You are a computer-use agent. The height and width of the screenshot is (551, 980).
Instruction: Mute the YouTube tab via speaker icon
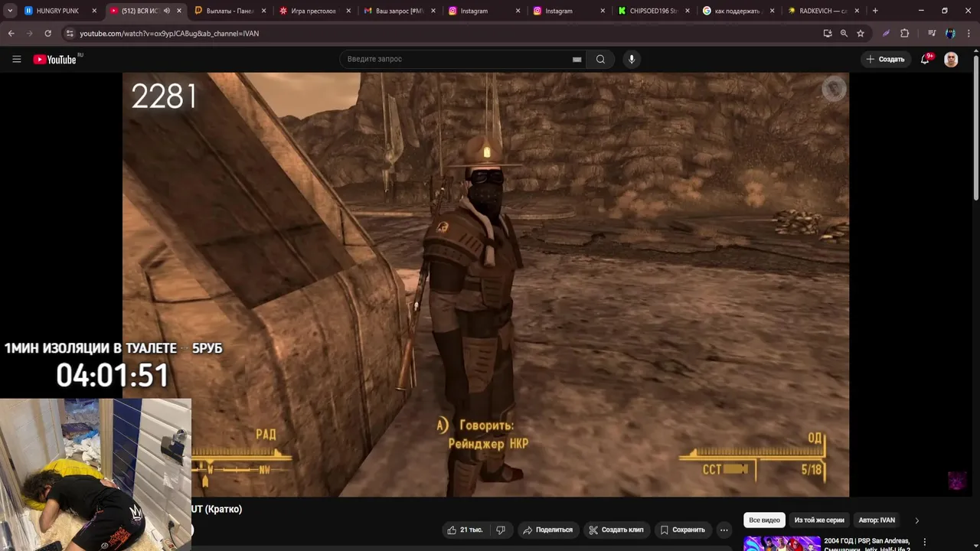[167, 11]
